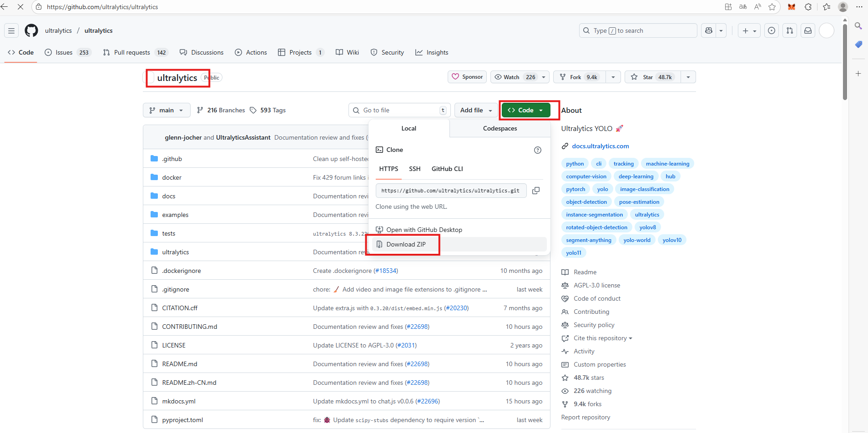This screenshot has width=868, height=433.
Task: Select the GitHub CLI clone option
Action: 447,169
